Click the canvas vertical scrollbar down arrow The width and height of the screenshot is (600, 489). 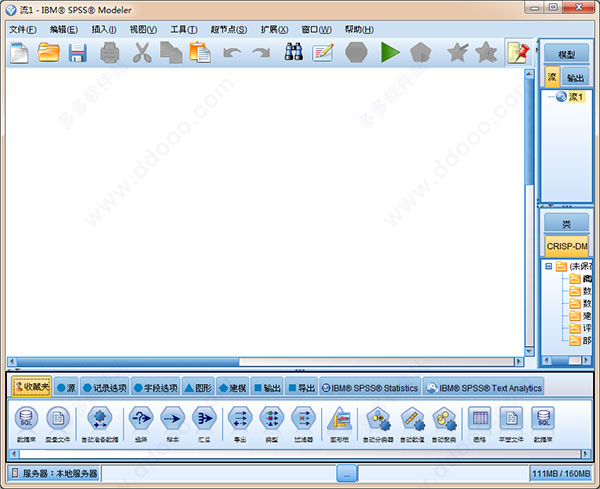coord(529,351)
